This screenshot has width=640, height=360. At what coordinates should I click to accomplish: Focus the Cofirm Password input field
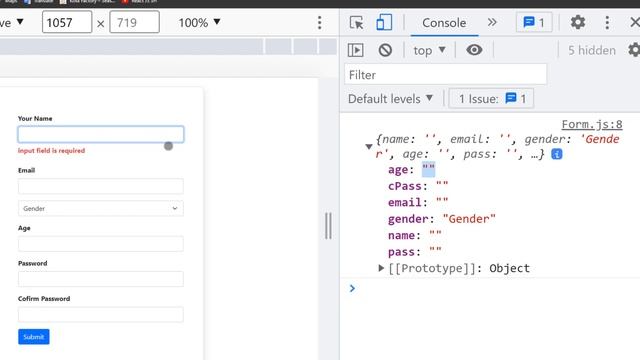click(x=101, y=315)
